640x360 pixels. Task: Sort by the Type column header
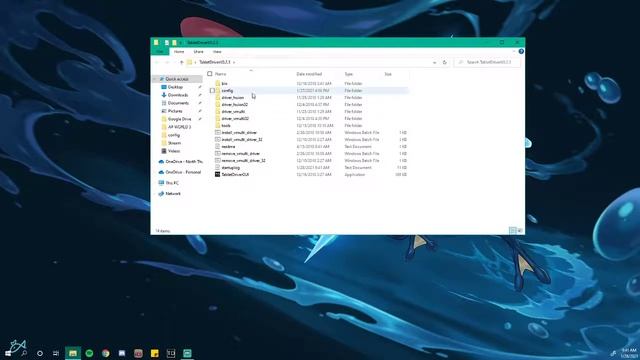349,74
